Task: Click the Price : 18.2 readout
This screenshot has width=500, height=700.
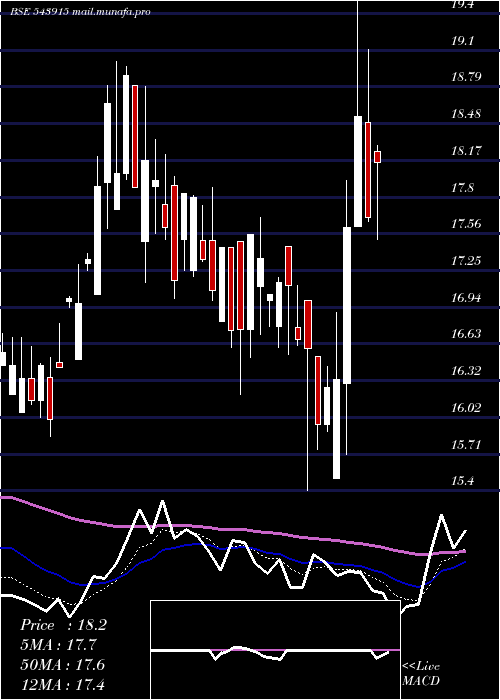Action: pyautogui.click(x=63, y=625)
